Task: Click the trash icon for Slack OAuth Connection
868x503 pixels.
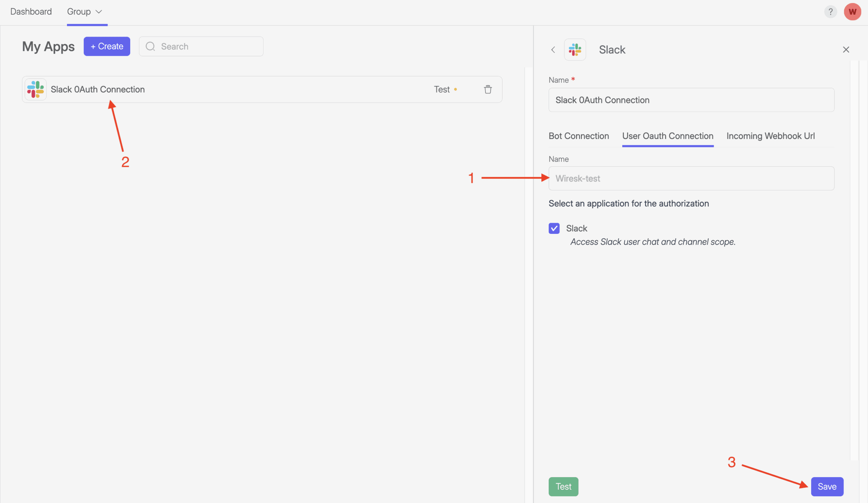Action: point(488,89)
